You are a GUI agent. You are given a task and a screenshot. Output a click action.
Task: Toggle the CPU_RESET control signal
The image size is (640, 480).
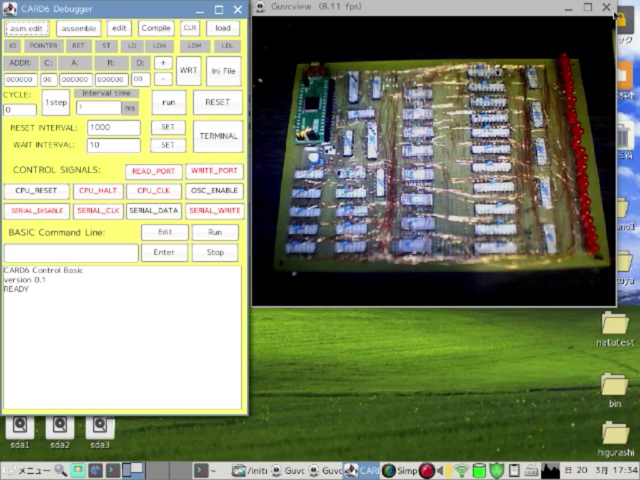tap(36, 191)
